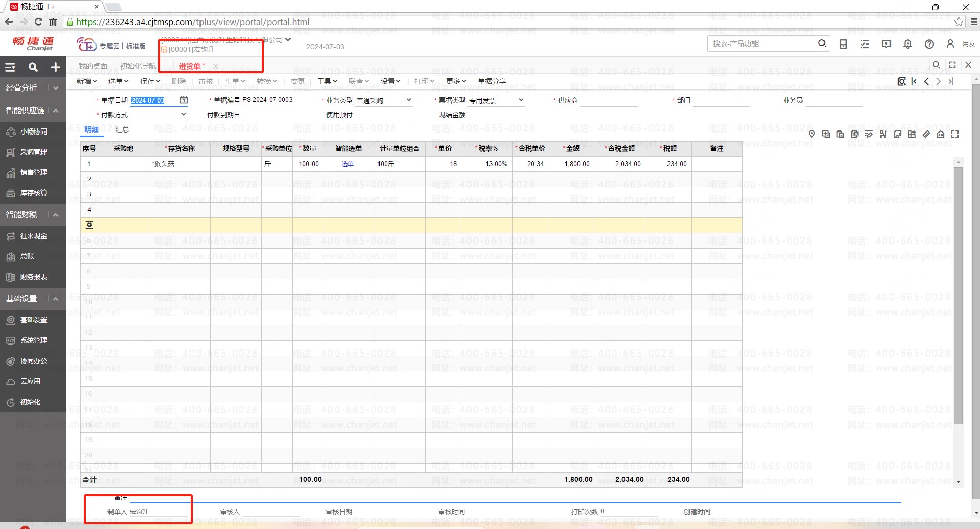Screen dimensions: 980x529
Task: Open the help question mark icon
Action: pyautogui.click(x=929, y=44)
